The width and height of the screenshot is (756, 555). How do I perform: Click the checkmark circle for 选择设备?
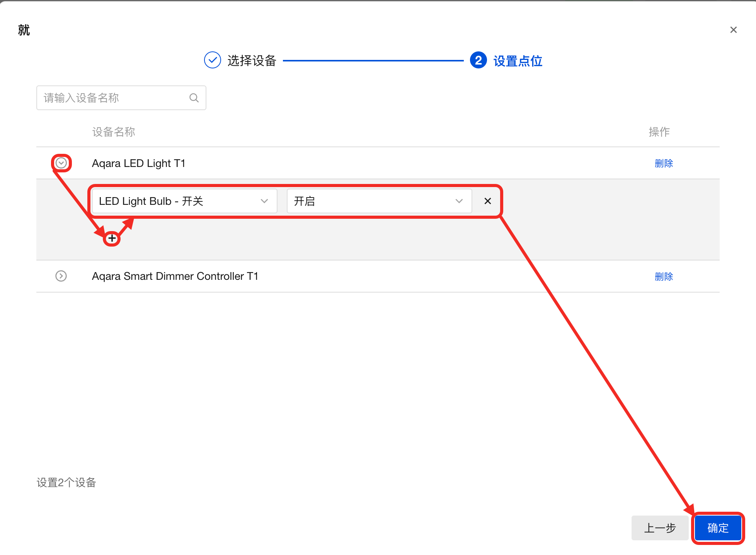213,60
